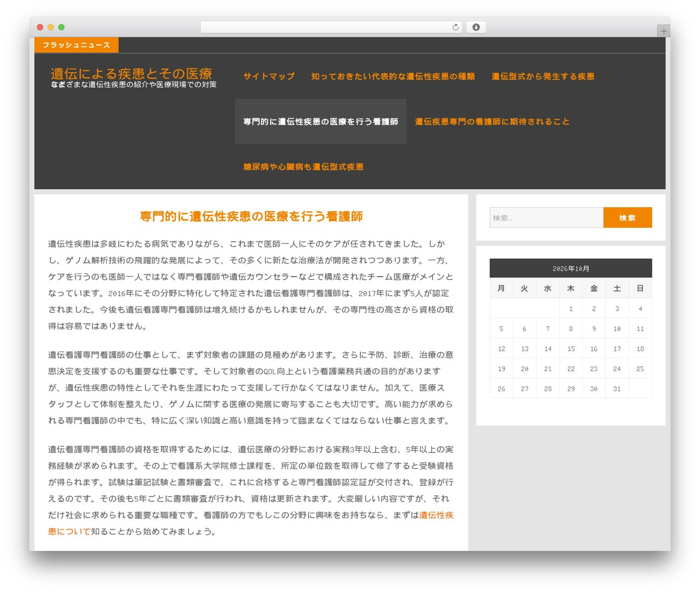Click the 木 weekday column header
The image size is (700, 593).
tap(571, 288)
